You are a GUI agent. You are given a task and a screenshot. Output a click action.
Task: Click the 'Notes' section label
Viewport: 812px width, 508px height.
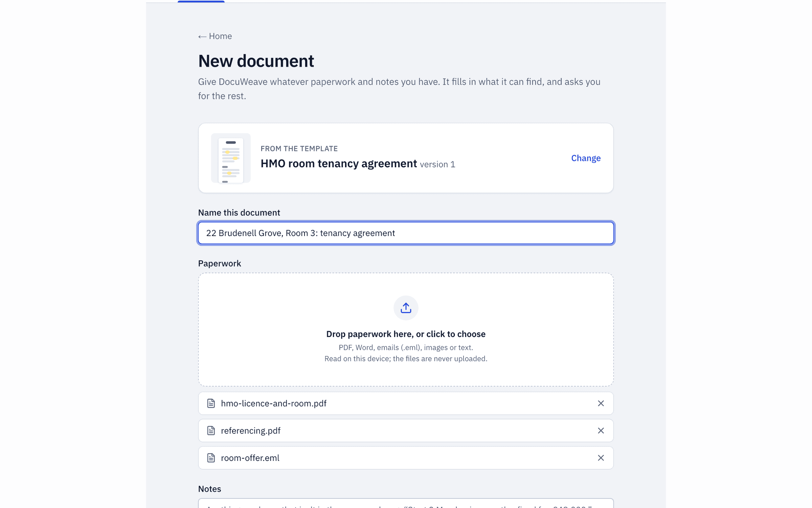[x=209, y=489]
